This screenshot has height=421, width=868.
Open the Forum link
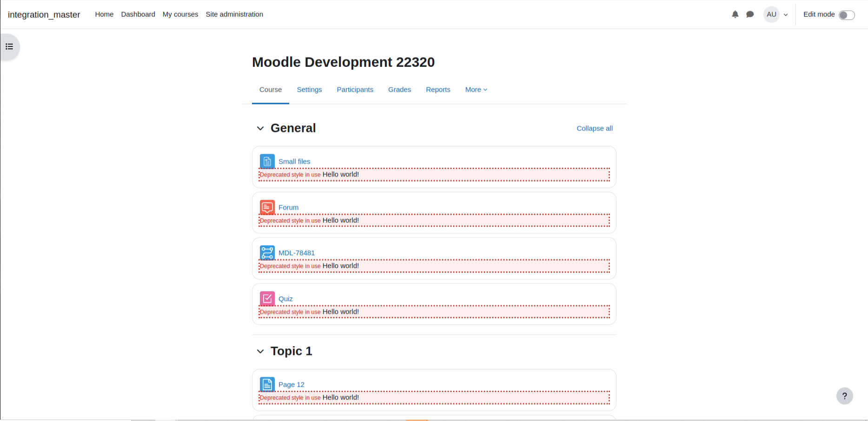(x=288, y=208)
